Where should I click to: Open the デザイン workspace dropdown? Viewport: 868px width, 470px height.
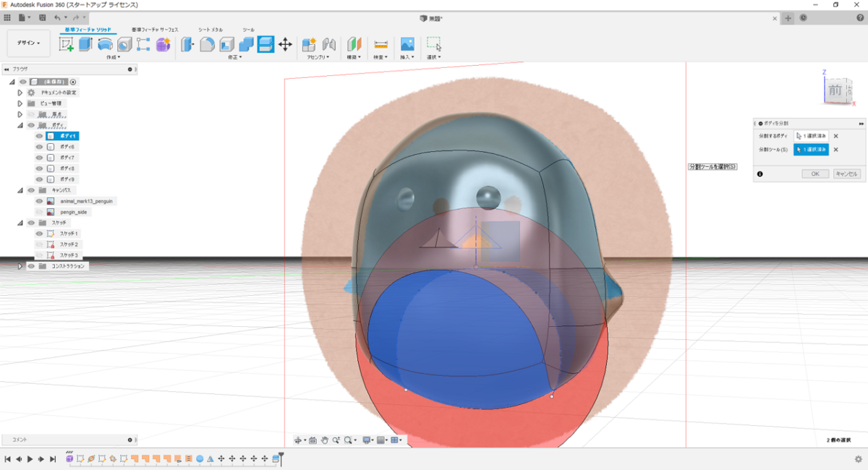pos(29,43)
